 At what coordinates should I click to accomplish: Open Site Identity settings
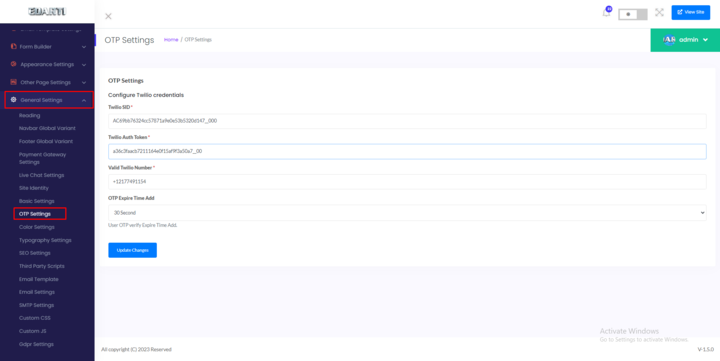coord(34,188)
